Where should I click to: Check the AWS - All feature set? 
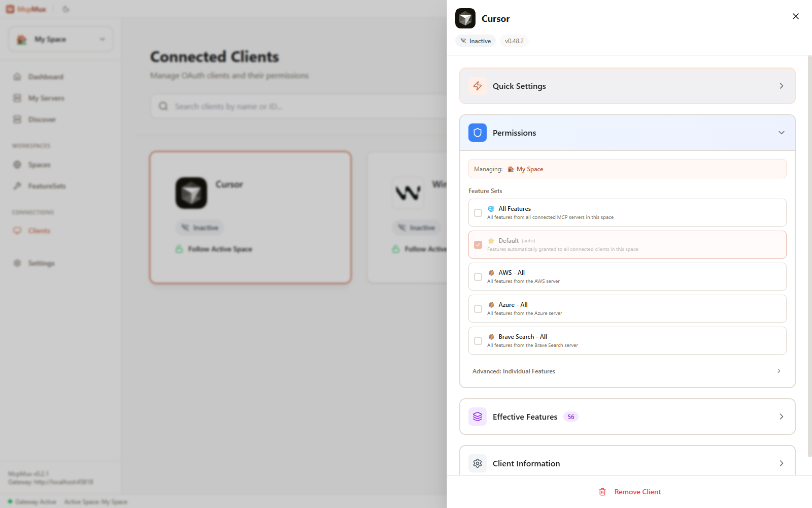pyautogui.click(x=478, y=276)
